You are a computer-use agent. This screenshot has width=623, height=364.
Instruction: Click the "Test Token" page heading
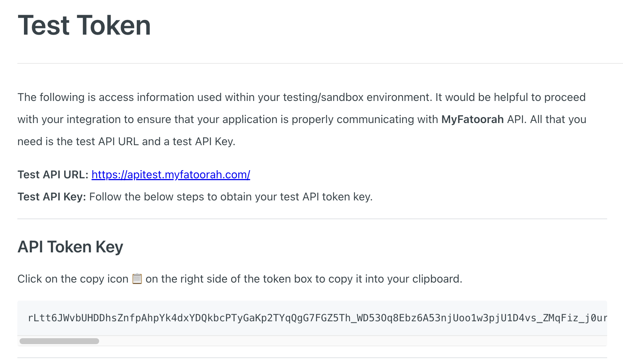(84, 25)
